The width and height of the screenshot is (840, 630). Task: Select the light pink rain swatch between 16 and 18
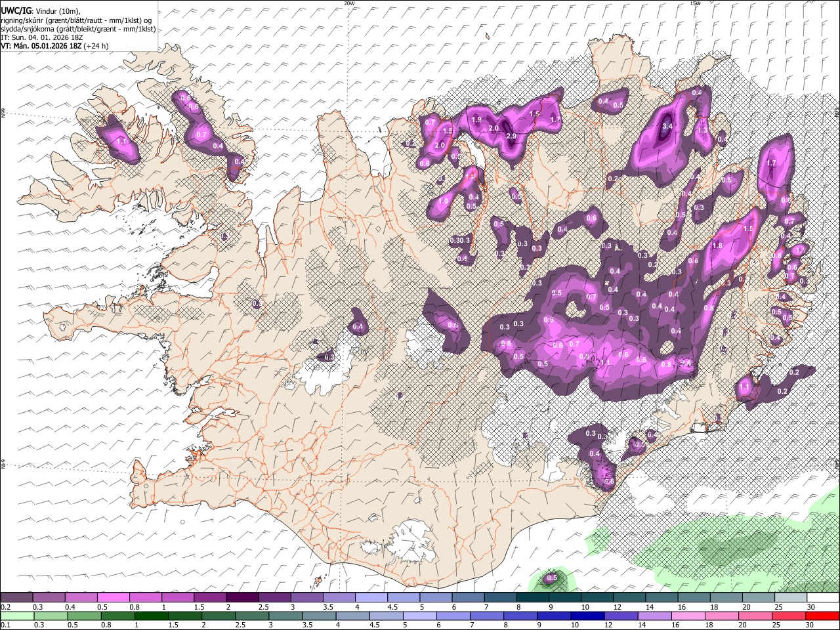pos(688,616)
